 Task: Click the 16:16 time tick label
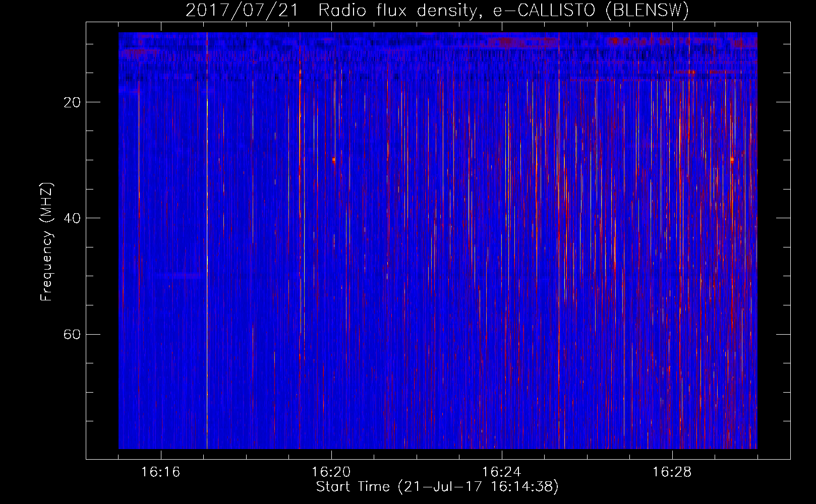tap(160, 472)
